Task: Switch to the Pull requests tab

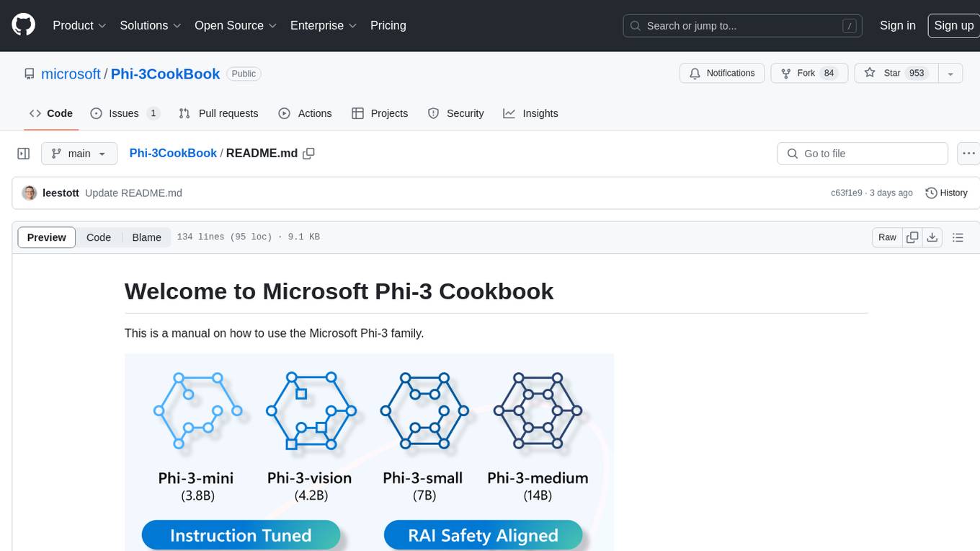Action: click(x=218, y=113)
